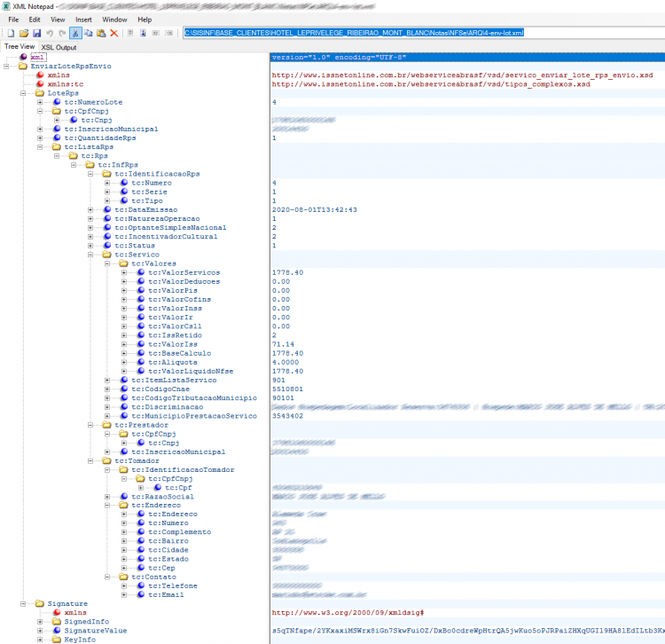665x644 pixels.
Task: Click the servico_enviar_lote_rps_envio.xsd namespace value
Action: tap(462, 75)
